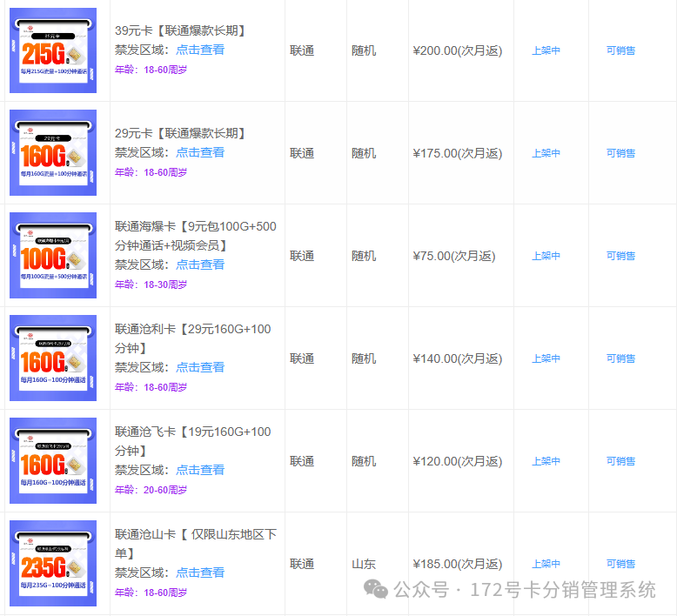The height and width of the screenshot is (616, 677).
Task: Click 上架中 status in 联通沧山卡 row
Action: 546,564
